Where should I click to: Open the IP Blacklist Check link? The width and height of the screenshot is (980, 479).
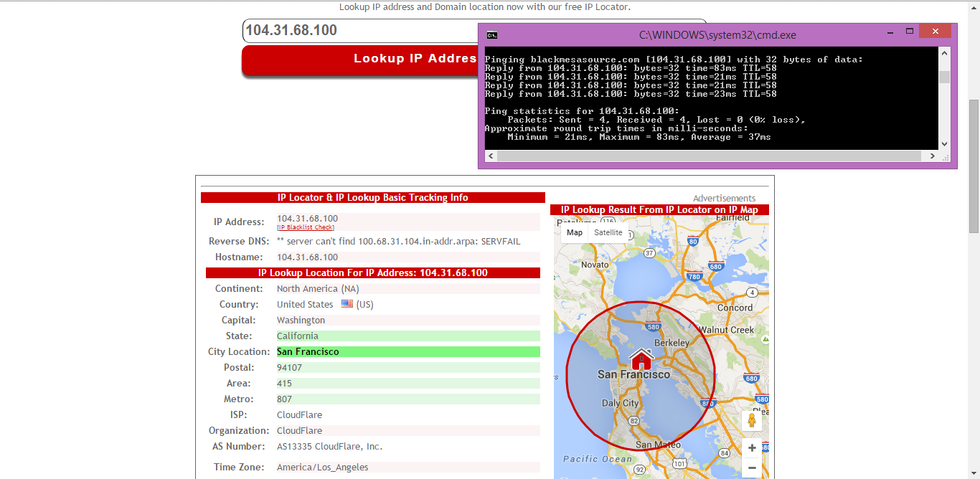tap(306, 227)
